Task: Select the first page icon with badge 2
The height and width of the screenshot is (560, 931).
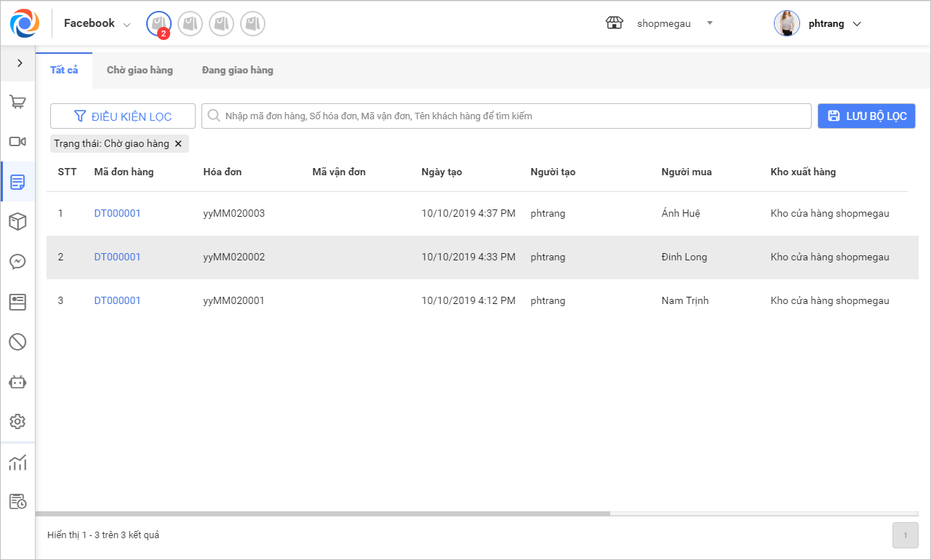Action: (159, 24)
